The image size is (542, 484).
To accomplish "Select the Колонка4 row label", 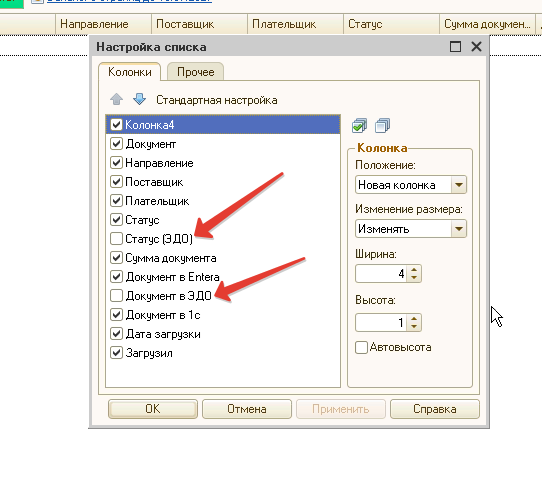I will click(x=150, y=125).
